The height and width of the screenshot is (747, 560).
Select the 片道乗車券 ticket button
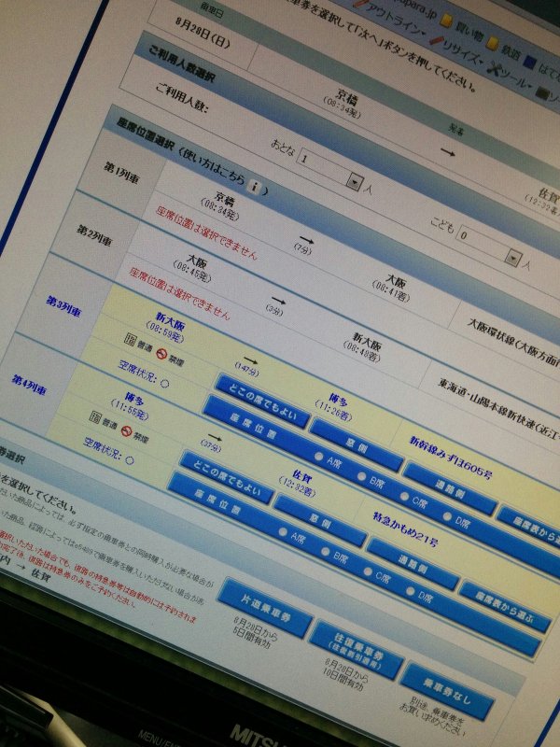pyautogui.click(x=265, y=608)
